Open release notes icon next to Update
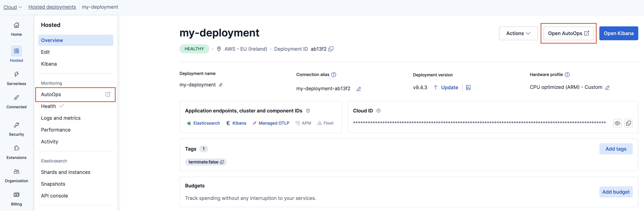The width and height of the screenshot is (644, 211). click(x=468, y=87)
